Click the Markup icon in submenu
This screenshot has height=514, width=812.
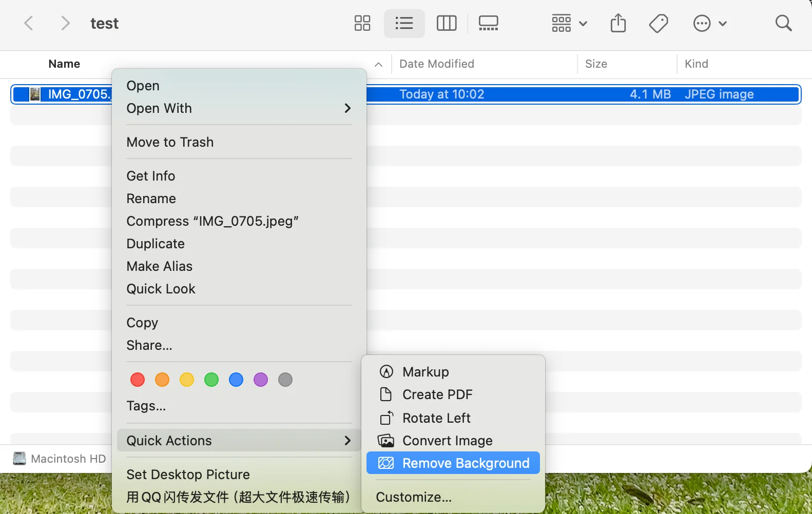tap(386, 372)
